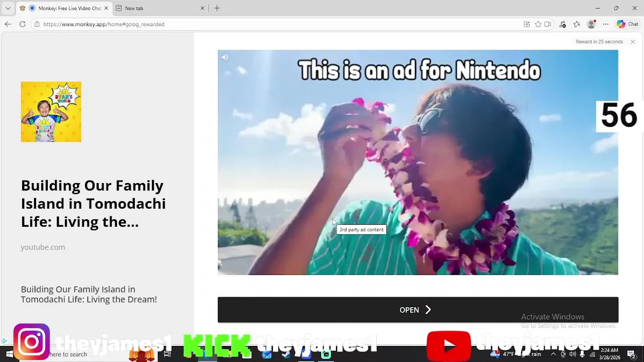Open Settings and more menu
Screen dimensions: 644x362
pyautogui.click(x=606, y=24)
